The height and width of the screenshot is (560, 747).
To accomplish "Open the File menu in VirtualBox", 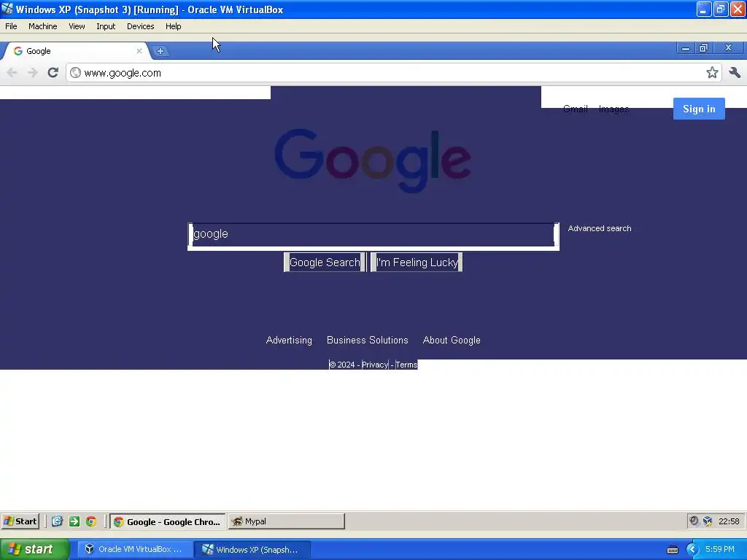I will tap(11, 26).
